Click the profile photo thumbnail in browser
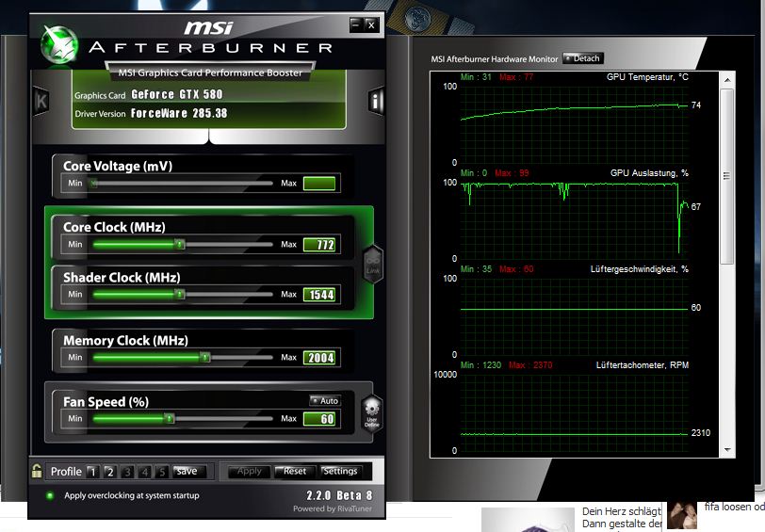The width and height of the screenshot is (765, 532). point(681,516)
